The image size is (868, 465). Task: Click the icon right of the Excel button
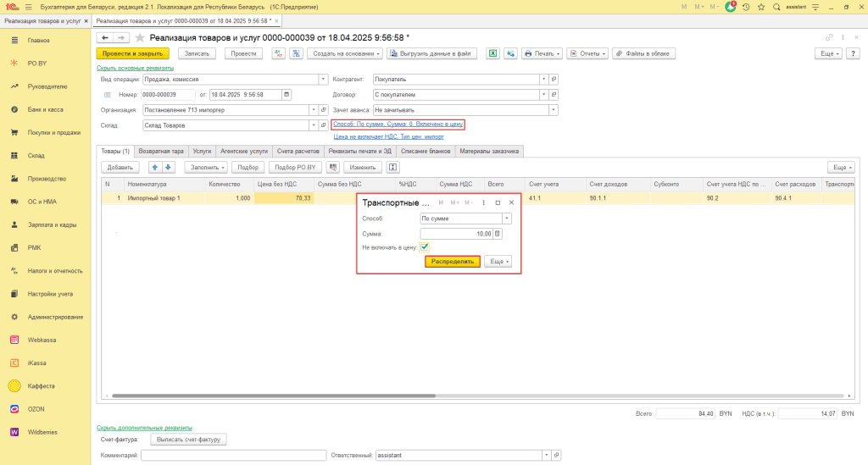click(510, 53)
